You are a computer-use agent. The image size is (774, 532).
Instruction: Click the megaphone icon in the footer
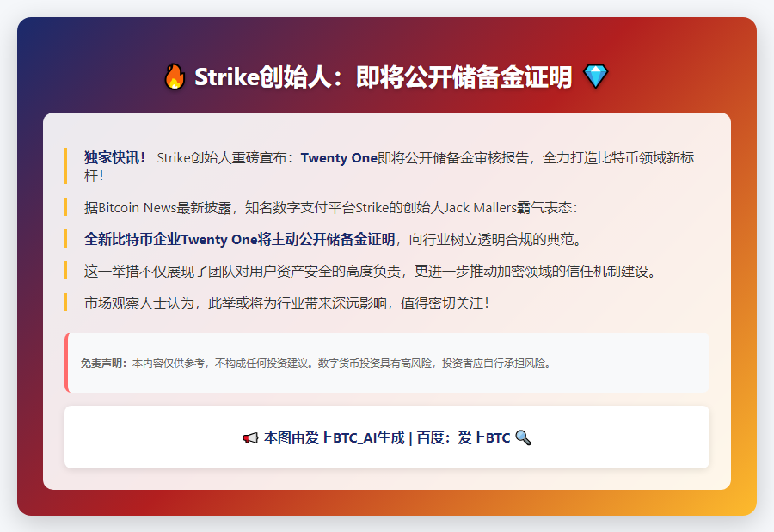point(250,437)
